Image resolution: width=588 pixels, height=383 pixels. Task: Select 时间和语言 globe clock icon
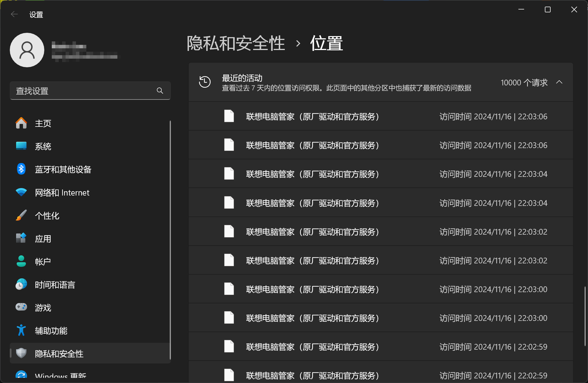21,284
